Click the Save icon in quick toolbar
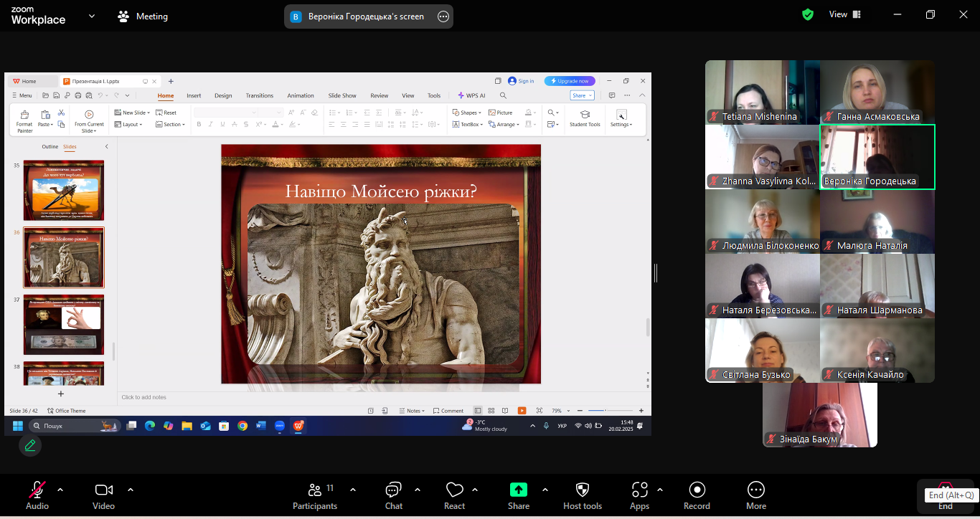 tap(57, 95)
